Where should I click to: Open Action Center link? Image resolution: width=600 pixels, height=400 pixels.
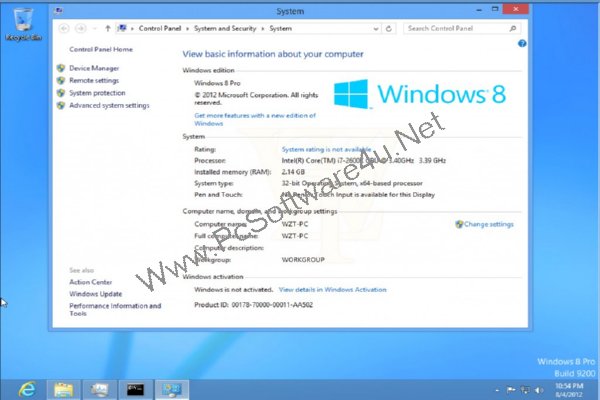point(91,282)
